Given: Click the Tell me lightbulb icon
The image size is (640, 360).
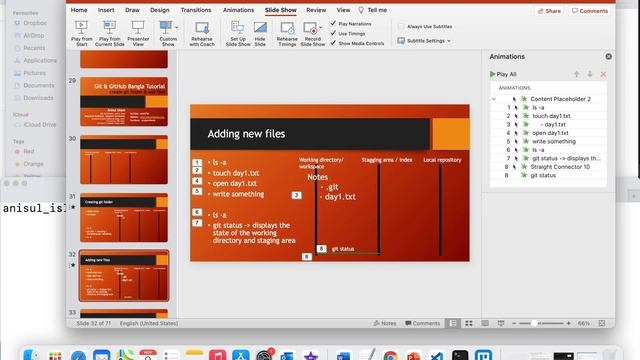Looking at the screenshot, I should [x=361, y=10].
